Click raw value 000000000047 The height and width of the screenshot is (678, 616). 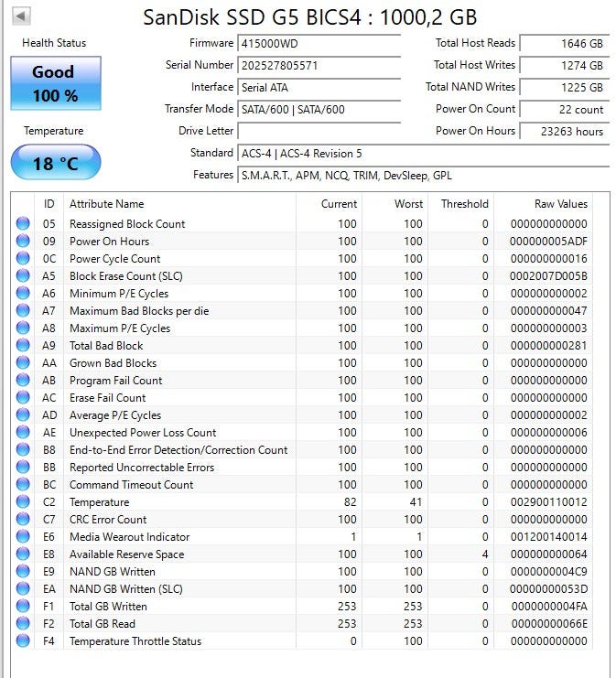[548, 311]
